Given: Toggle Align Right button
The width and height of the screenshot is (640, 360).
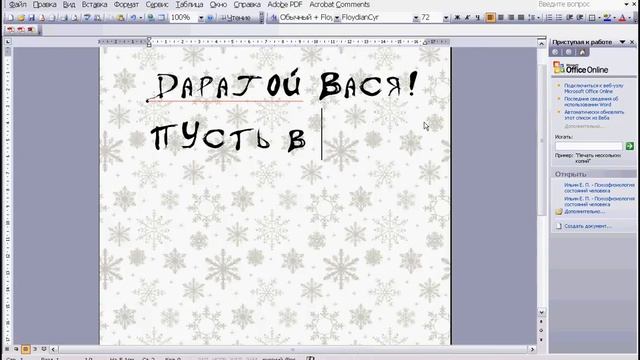Looking at the screenshot, I should (x=511, y=18).
